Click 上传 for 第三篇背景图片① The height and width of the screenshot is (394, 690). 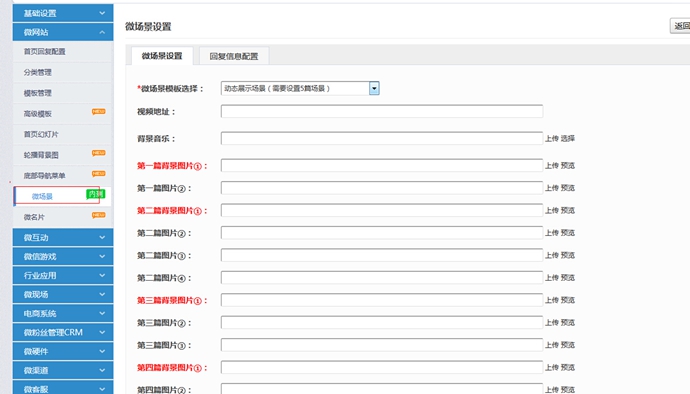552,300
